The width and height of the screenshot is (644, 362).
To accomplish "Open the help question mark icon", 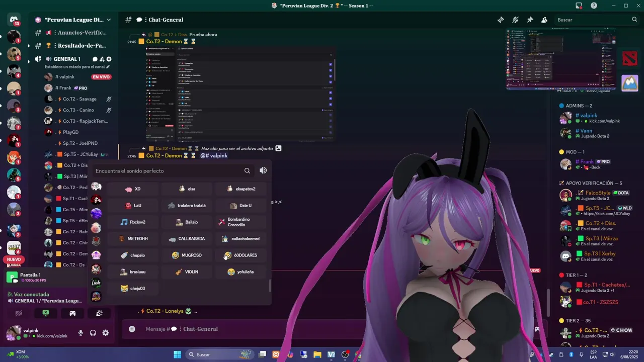I will tap(594, 6).
